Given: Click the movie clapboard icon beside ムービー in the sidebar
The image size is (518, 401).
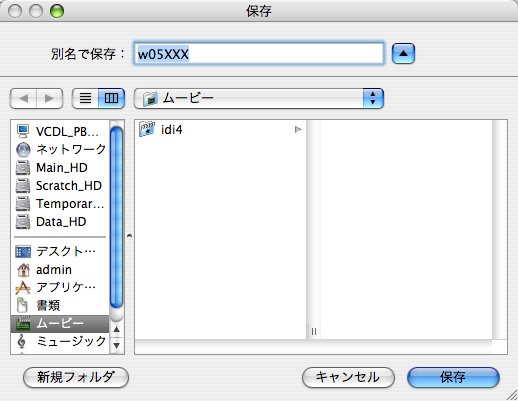Looking at the screenshot, I should coord(23,324).
